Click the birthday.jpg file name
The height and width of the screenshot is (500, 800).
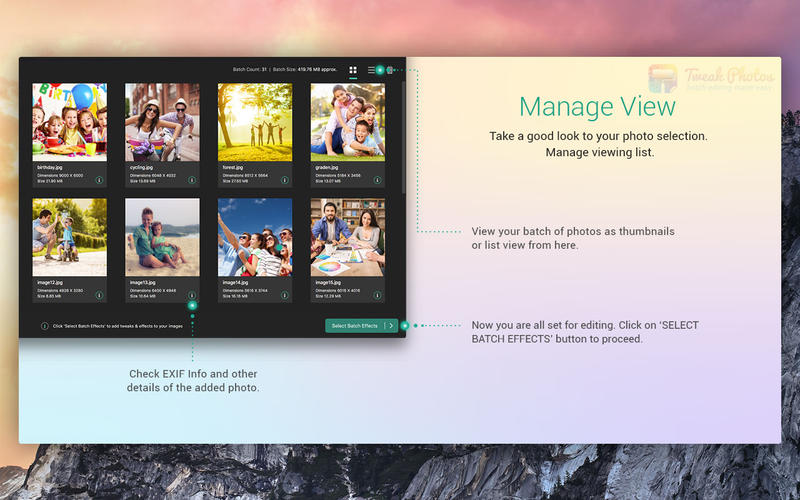(x=49, y=167)
